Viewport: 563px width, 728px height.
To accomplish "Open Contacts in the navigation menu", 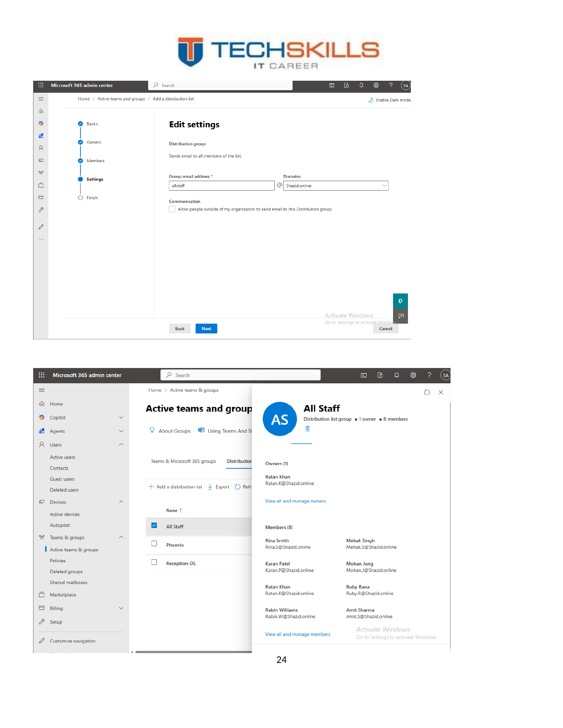I will coord(59,468).
